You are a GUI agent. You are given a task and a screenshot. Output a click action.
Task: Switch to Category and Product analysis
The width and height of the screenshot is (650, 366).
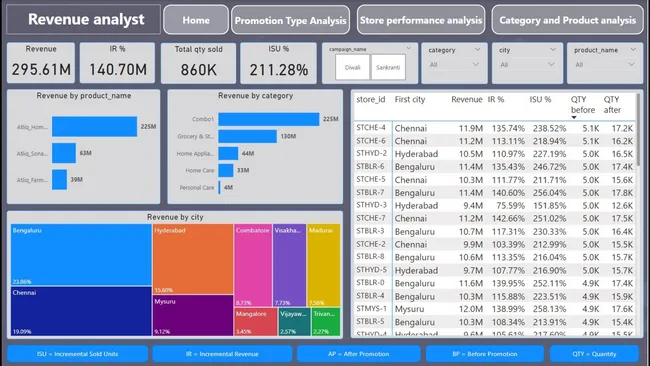pyautogui.click(x=567, y=20)
